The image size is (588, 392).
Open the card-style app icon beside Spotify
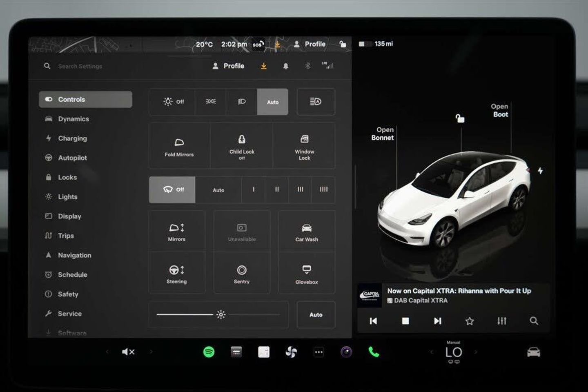click(x=236, y=352)
